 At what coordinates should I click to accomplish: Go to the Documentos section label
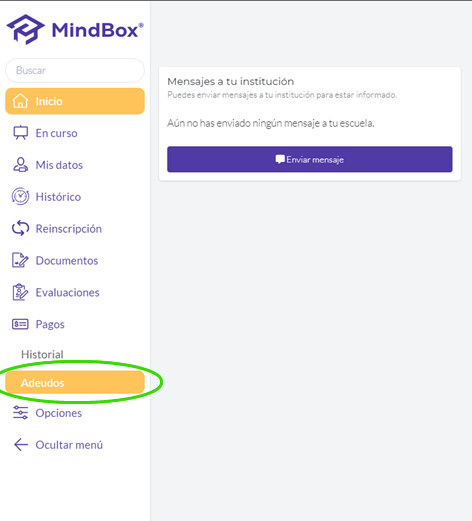coord(67,260)
